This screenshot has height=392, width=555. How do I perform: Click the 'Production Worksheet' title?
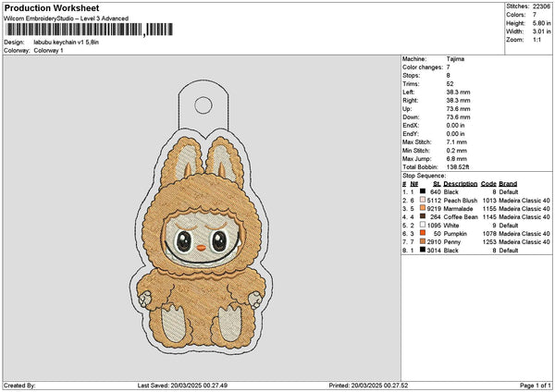52,7
